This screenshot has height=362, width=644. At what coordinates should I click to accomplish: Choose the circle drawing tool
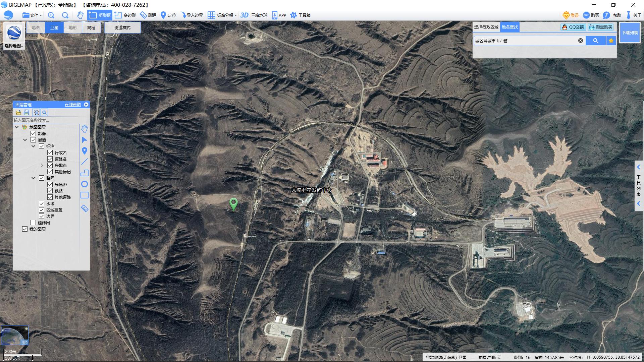point(85,184)
